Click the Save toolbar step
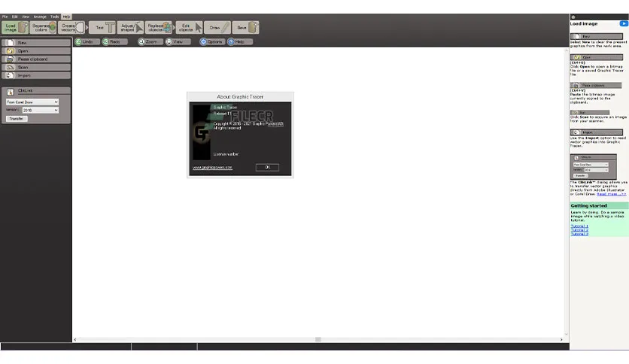629x364 pixels. coord(245,27)
